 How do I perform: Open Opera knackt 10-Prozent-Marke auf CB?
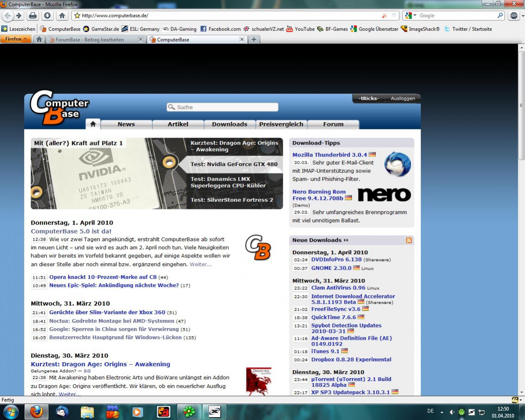103,277
